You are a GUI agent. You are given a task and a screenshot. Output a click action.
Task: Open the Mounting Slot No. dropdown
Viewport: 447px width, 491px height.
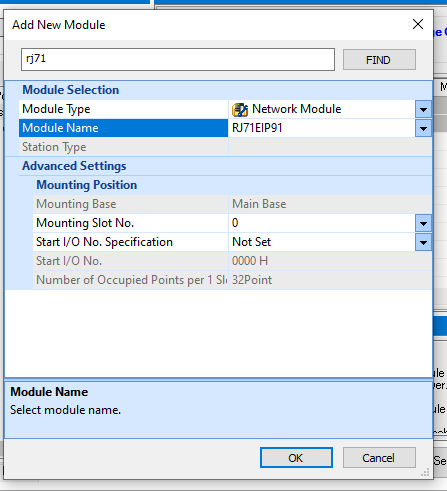point(423,223)
